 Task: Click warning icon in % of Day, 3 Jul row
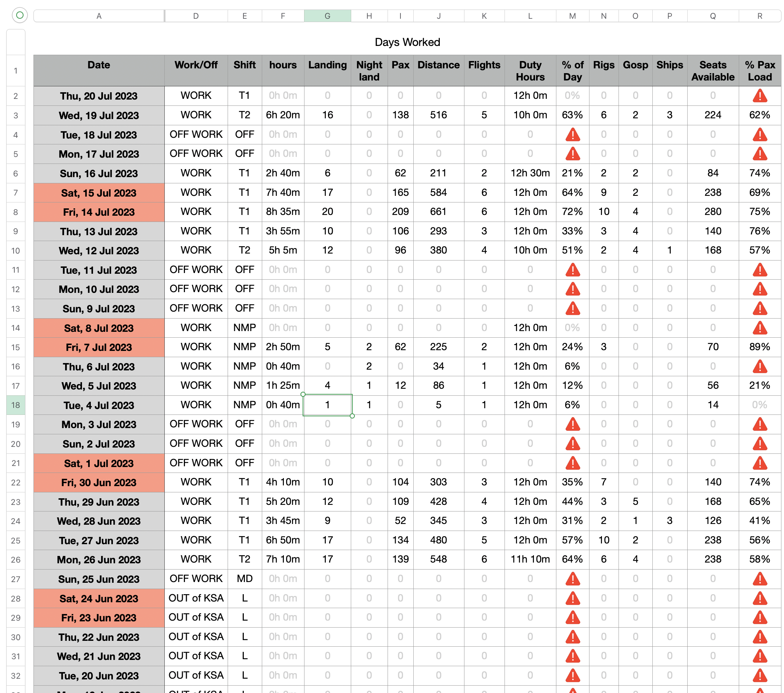pyautogui.click(x=572, y=424)
